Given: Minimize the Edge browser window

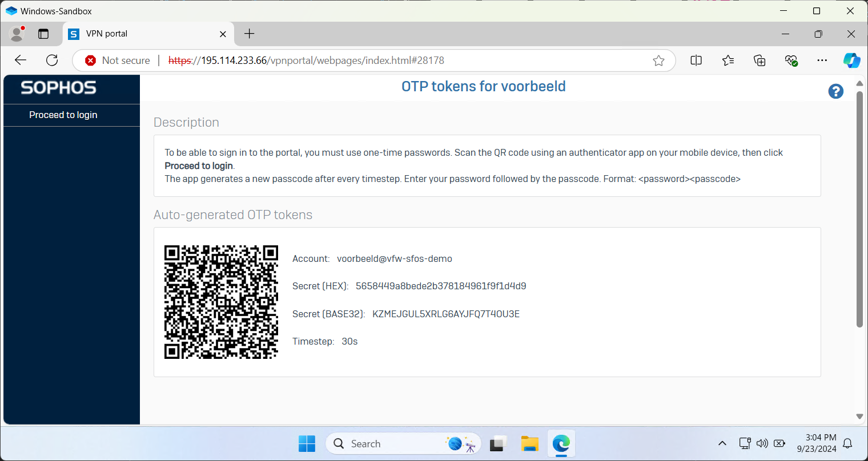Looking at the screenshot, I should point(785,34).
